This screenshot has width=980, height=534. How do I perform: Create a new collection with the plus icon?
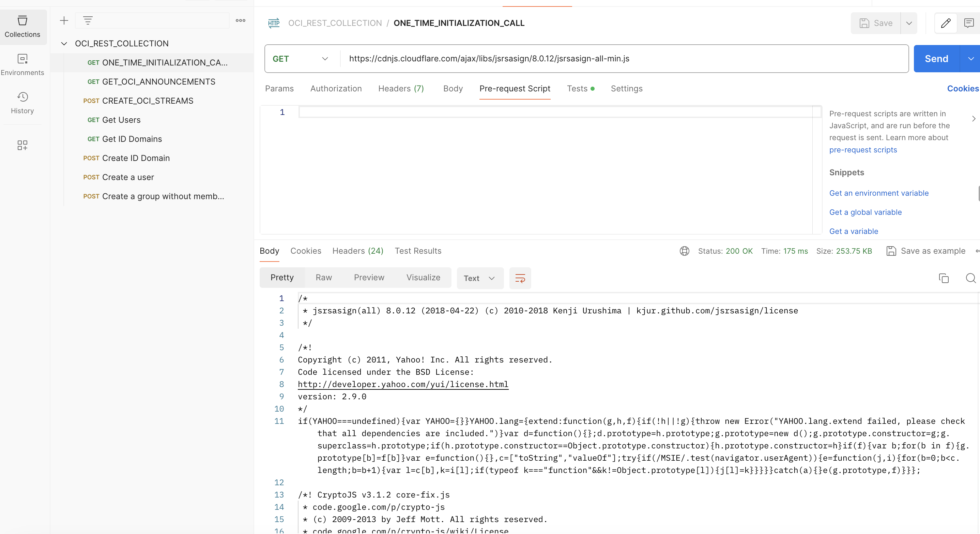[x=64, y=20]
